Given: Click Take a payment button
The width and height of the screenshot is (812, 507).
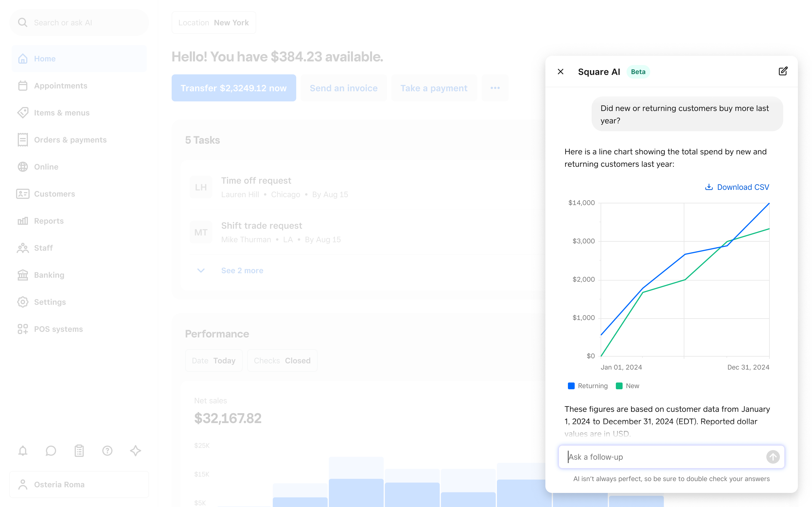Looking at the screenshot, I should [x=434, y=88].
